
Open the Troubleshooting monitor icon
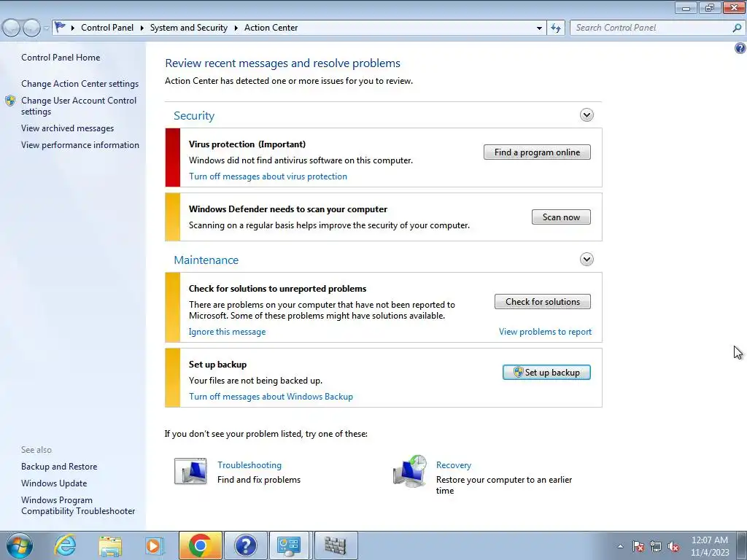[x=190, y=471]
